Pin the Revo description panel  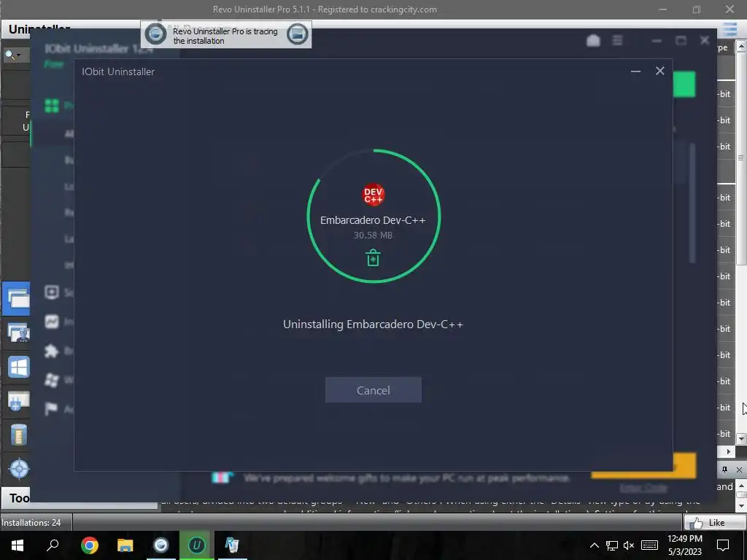click(x=724, y=470)
